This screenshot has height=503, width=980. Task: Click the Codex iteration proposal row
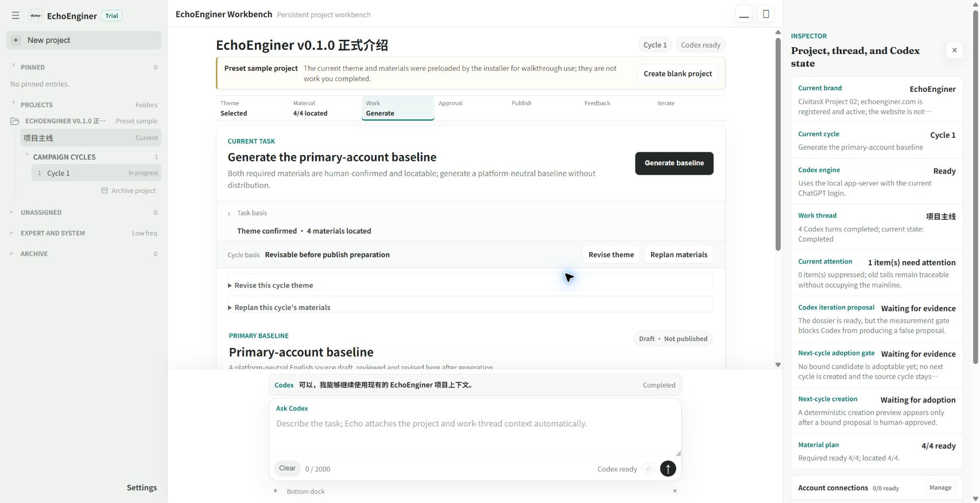click(877, 319)
